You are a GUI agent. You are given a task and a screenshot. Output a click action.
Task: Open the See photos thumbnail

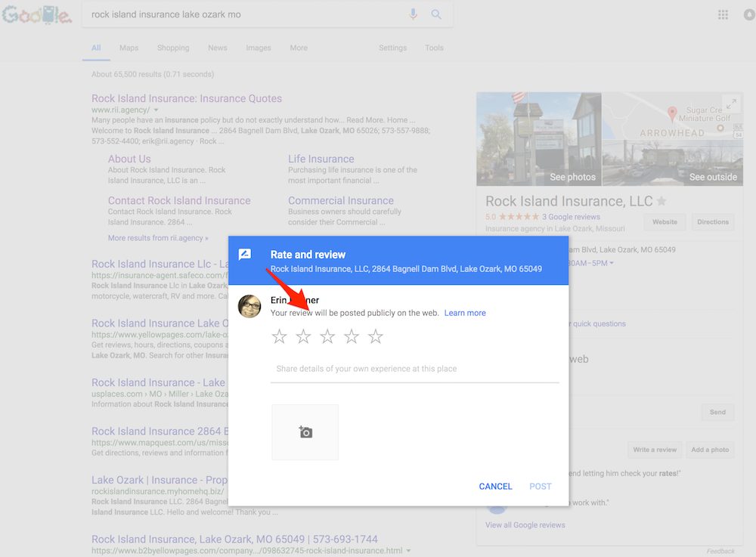coord(539,139)
